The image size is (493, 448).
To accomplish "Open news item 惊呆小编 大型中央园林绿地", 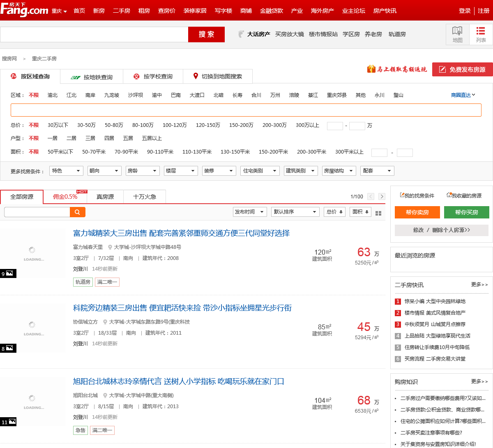I will (x=435, y=301).
